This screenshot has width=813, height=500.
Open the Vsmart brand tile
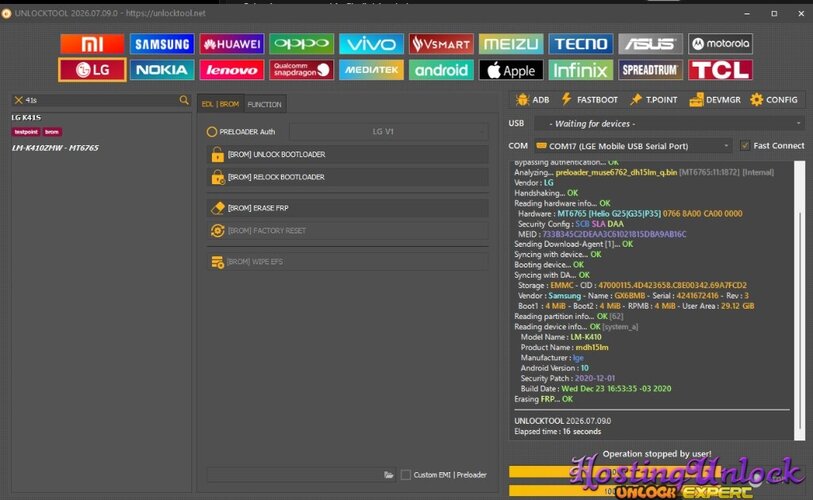(x=441, y=44)
